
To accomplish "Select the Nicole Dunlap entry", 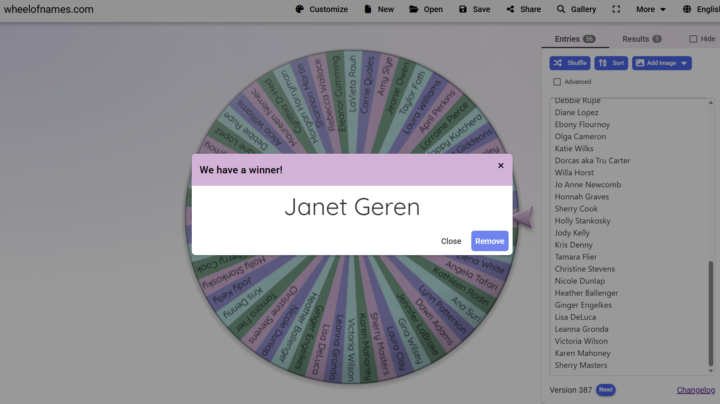I will [579, 281].
